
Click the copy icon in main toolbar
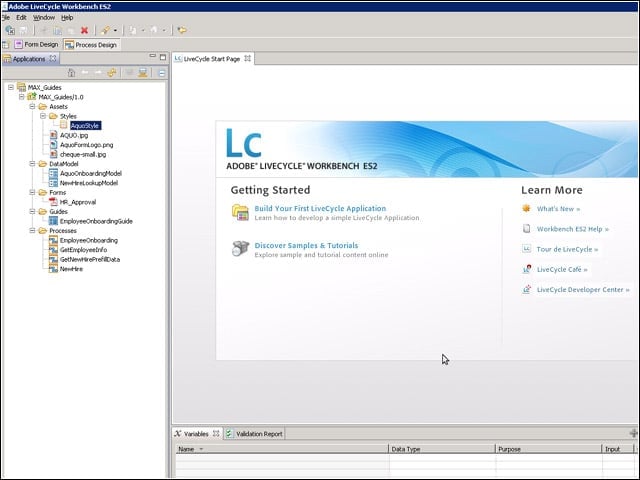pos(58,30)
